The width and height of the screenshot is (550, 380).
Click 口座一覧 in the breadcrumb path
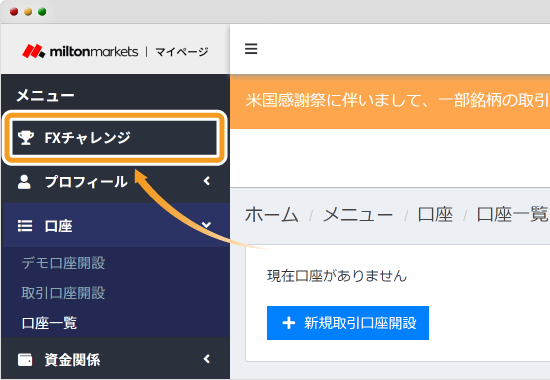512,214
